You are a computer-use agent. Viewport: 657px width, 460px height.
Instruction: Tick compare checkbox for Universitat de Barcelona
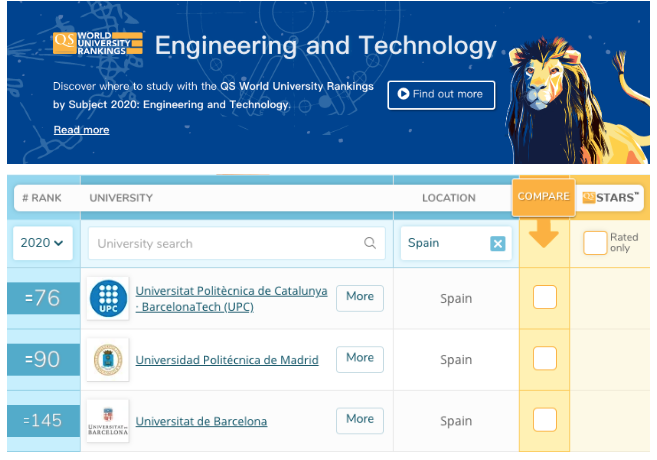pos(544,420)
